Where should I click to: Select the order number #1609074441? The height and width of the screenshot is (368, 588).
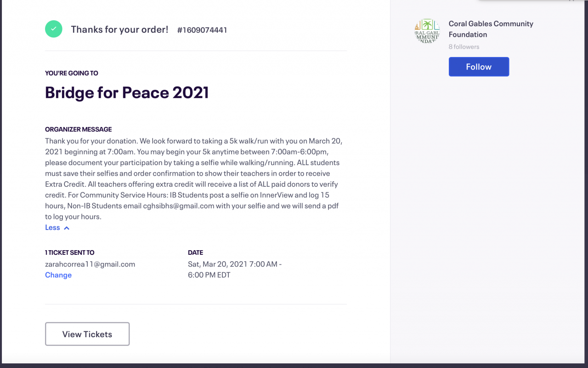pos(202,30)
